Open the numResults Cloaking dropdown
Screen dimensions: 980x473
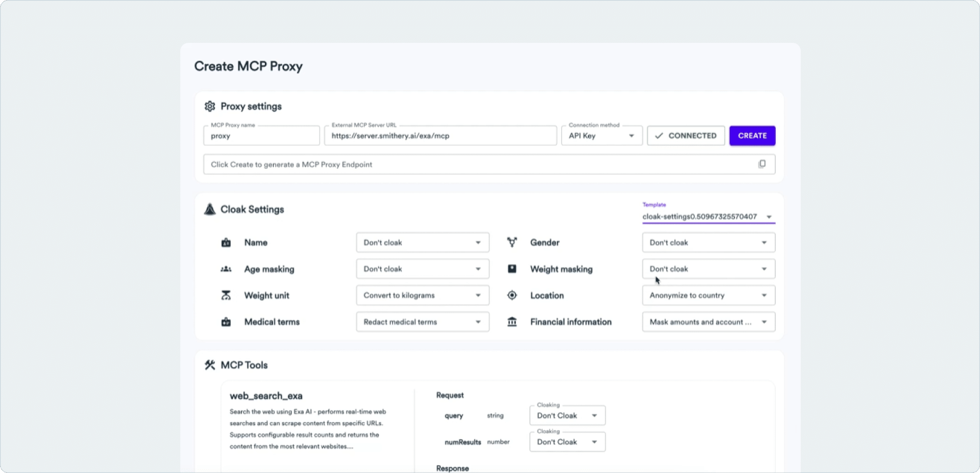coord(567,442)
